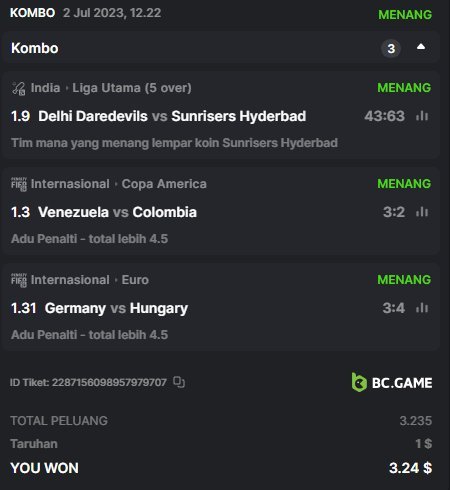Select the Copa America league label
Image resolution: width=450 pixels, height=490 pixels.
click(164, 184)
